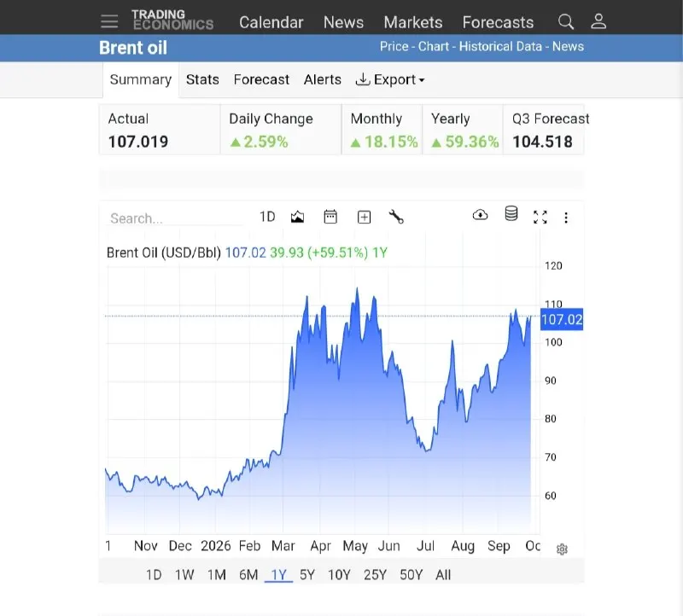Open Markets in the top navigation
The width and height of the screenshot is (683, 616).
click(413, 22)
